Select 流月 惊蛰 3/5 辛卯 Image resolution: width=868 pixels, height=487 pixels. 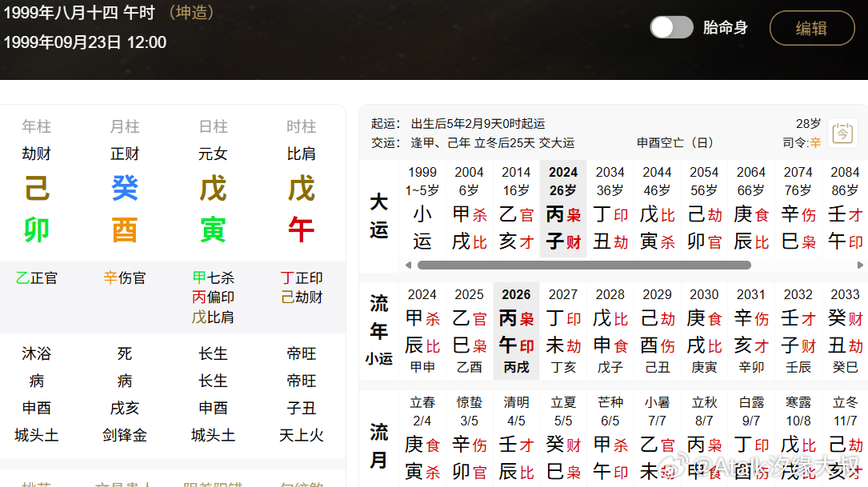pos(469,438)
